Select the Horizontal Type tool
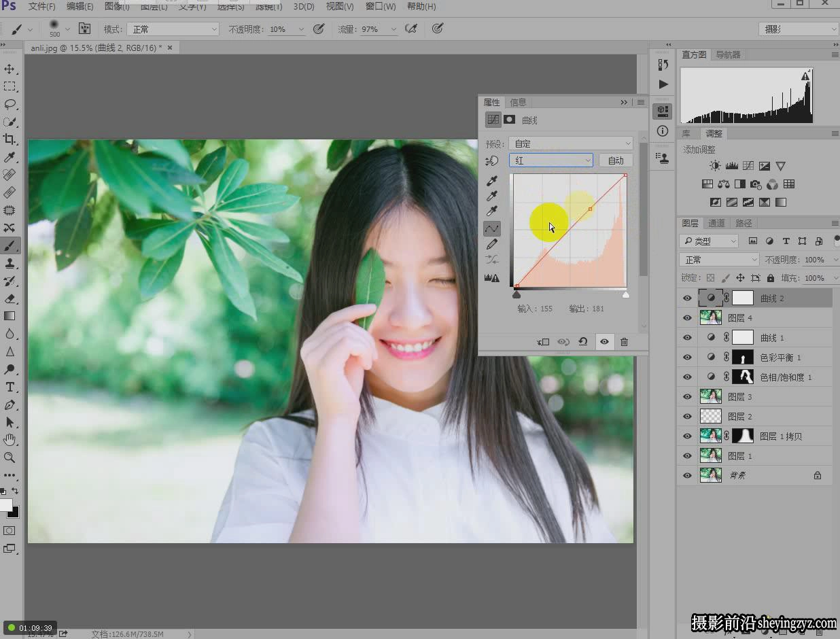Viewport: 840px width, 639px height. point(10,387)
